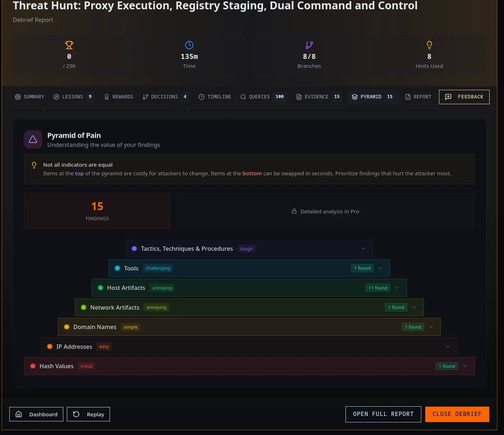Open the Evidence tab
The width and height of the screenshot is (504, 435).
319,97
